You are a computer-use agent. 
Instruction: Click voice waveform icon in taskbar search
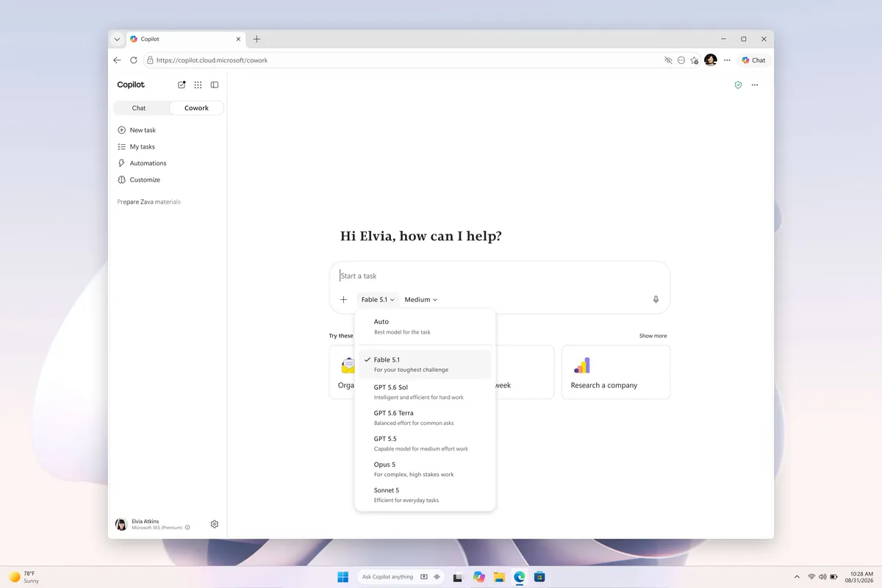437,577
